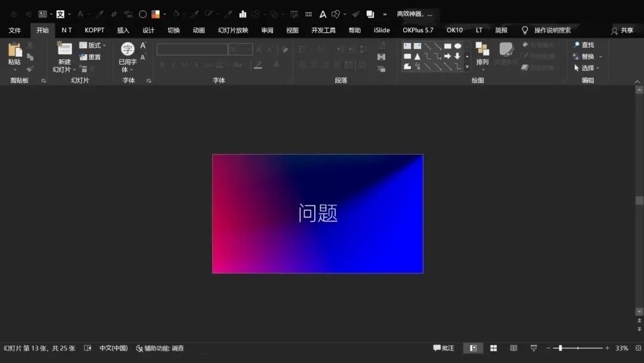Select the freeform scribble shape

(x=417, y=66)
